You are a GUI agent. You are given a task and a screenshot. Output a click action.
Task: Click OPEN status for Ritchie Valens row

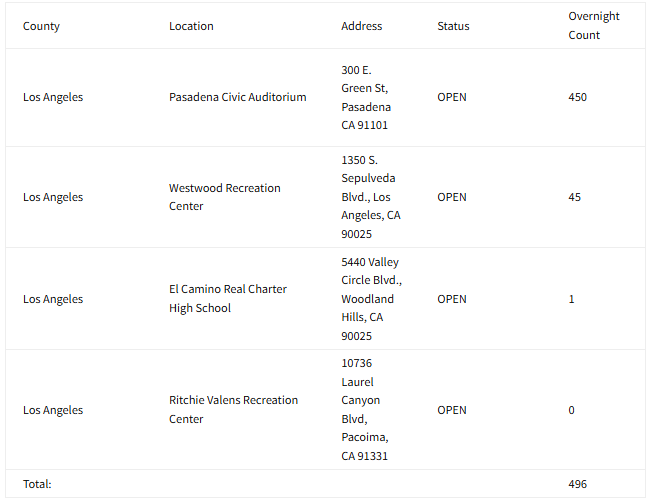[452, 410]
